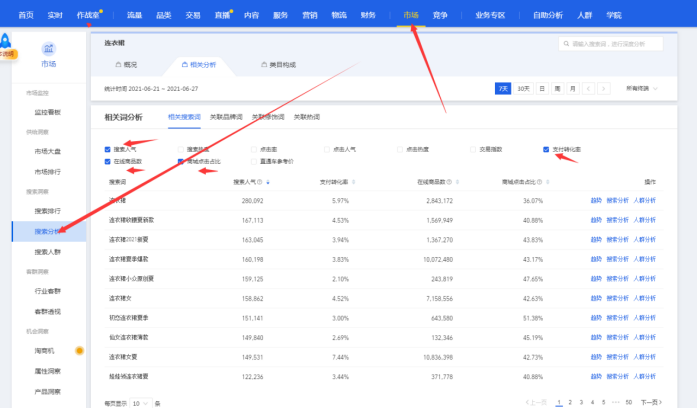697x408 pixels.
Task: Select the 关联品牌词 tab
Action: (x=226, y=117)
